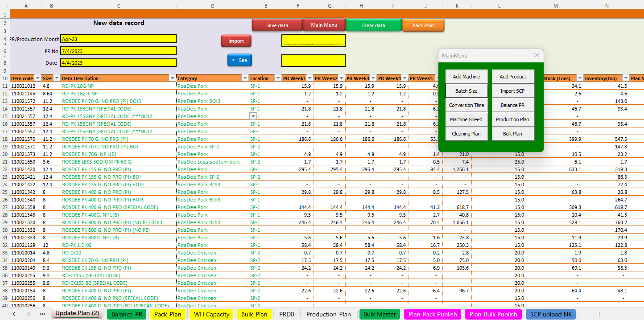Close the MainMenu dialog
The height and width of the screenshot is (320, 644).
537,55
